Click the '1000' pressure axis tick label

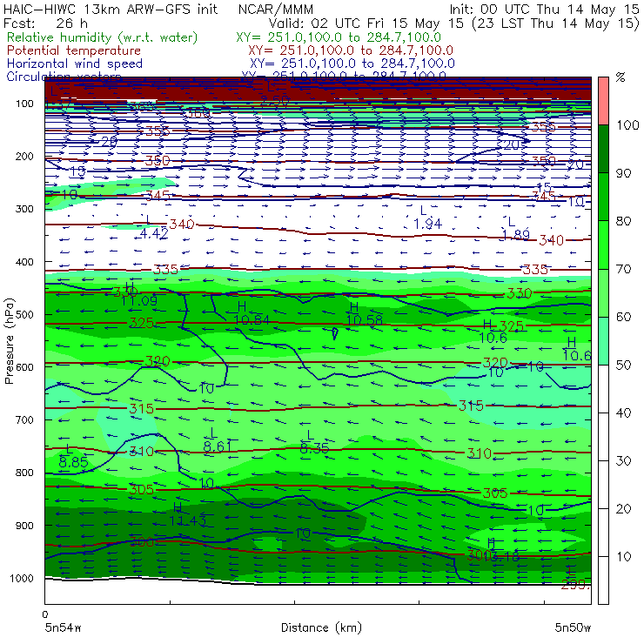(x=22, y=578)
